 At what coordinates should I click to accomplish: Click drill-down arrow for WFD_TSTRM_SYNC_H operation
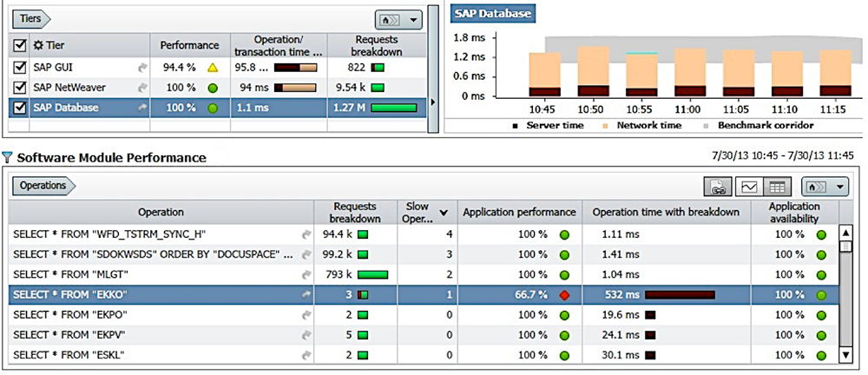coord(305,234)
